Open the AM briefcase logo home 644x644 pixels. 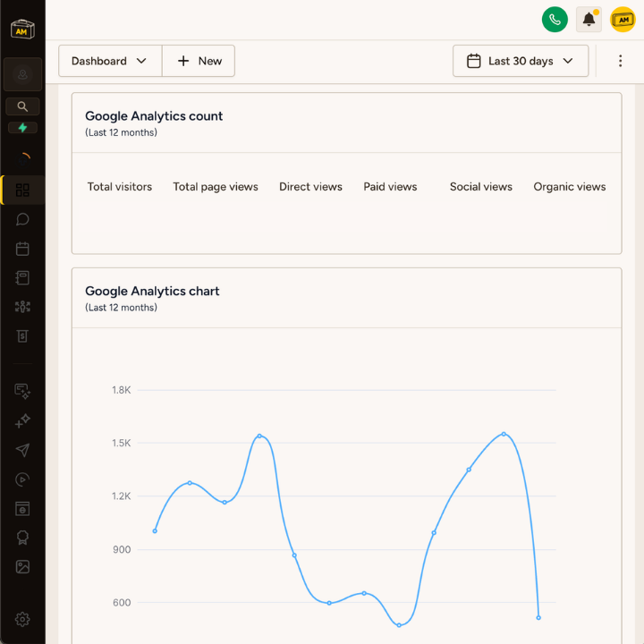(22, 30)
